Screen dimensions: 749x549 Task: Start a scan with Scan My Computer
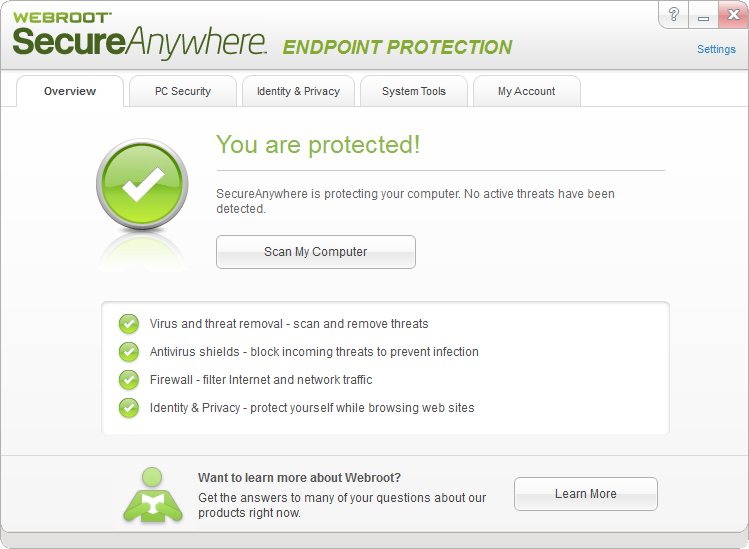316,252
